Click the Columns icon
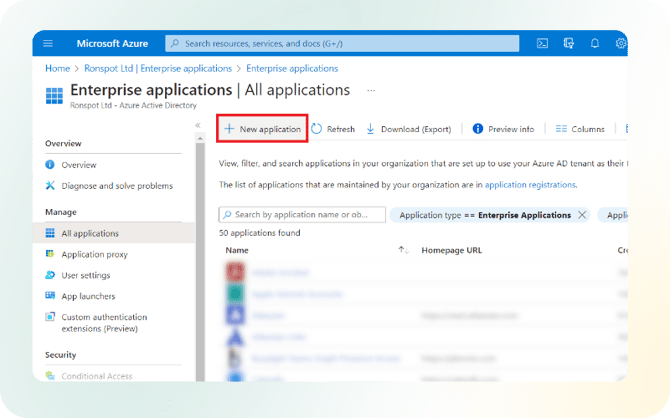This screenshot has width=670, height=418. [x=561, y=129]
